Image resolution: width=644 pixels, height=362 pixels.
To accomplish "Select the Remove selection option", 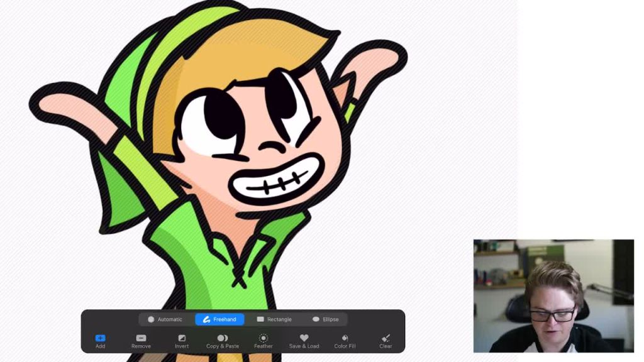I will [x=141, y=341].
